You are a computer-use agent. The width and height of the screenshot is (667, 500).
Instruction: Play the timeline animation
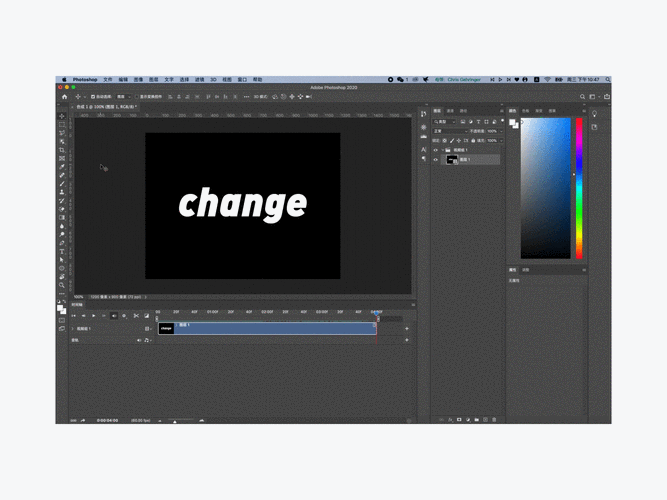tap(93, 316)
